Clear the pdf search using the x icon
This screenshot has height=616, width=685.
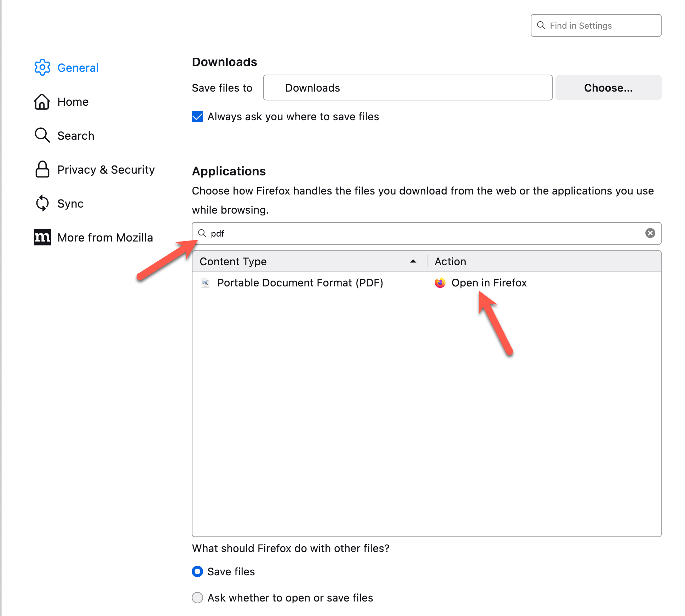(650, 233)
